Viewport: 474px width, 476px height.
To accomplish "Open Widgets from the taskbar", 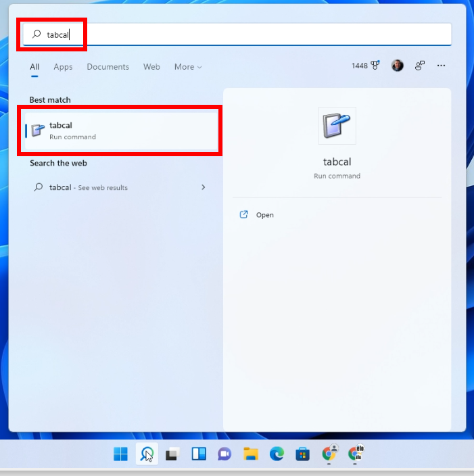I will click(199, 454).
